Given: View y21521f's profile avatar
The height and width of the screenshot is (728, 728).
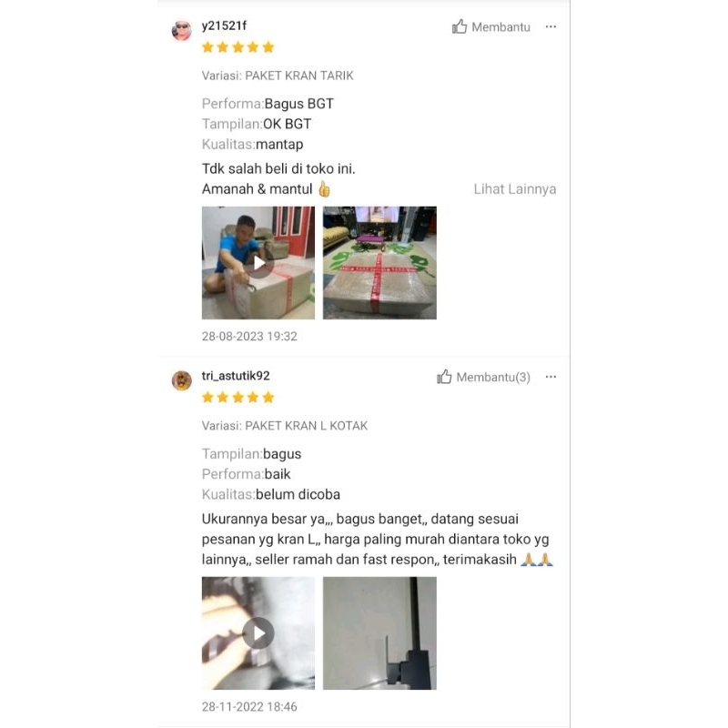Looking at the screenshot, I should [181, 31].
